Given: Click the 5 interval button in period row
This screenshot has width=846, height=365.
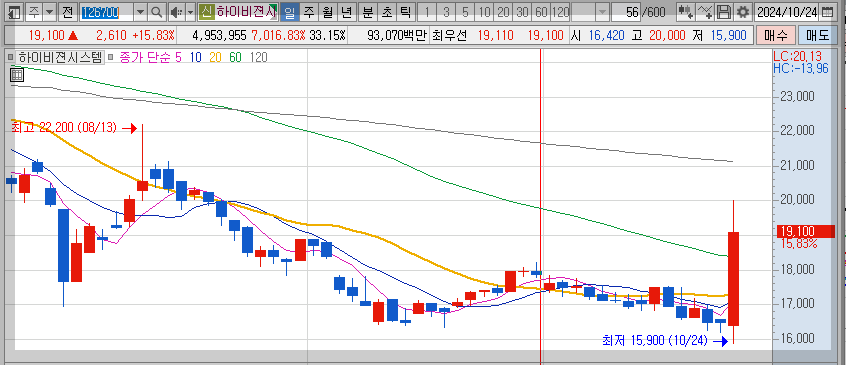Looking at the screenshot, I should point(465,11).
